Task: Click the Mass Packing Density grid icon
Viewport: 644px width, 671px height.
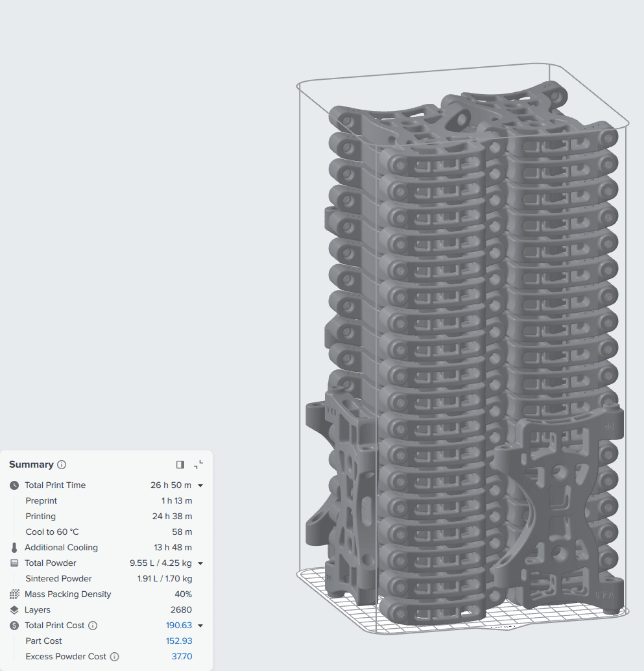Action: pos(14,594)
